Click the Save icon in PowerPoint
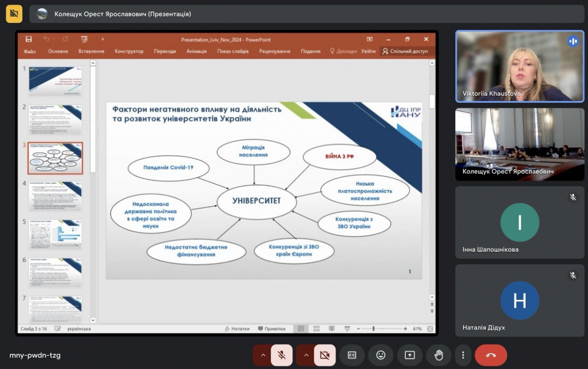This screenshot has height=369, width=588. point(28,39)
